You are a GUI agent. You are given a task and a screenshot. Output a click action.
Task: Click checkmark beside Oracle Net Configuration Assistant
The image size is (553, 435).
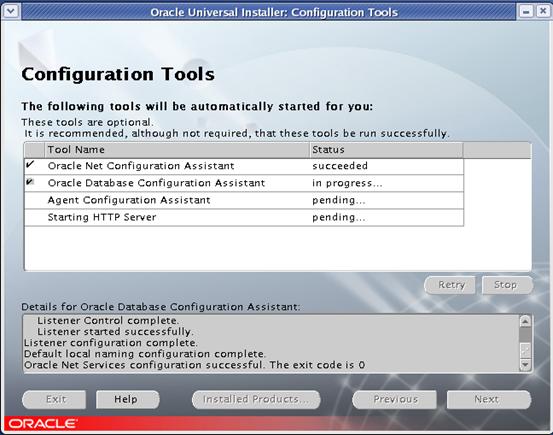[x=30, y=164]
